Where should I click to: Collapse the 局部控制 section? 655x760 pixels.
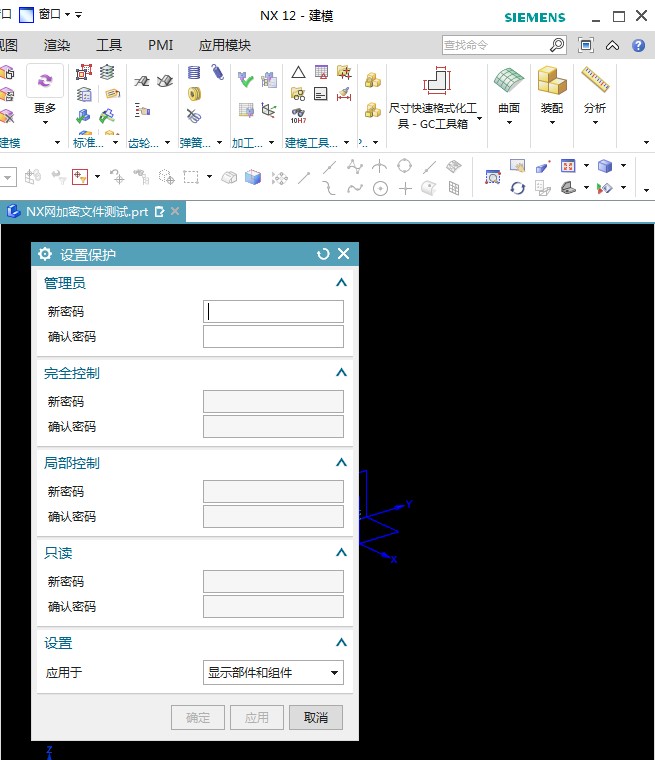[x=341, y=462]
